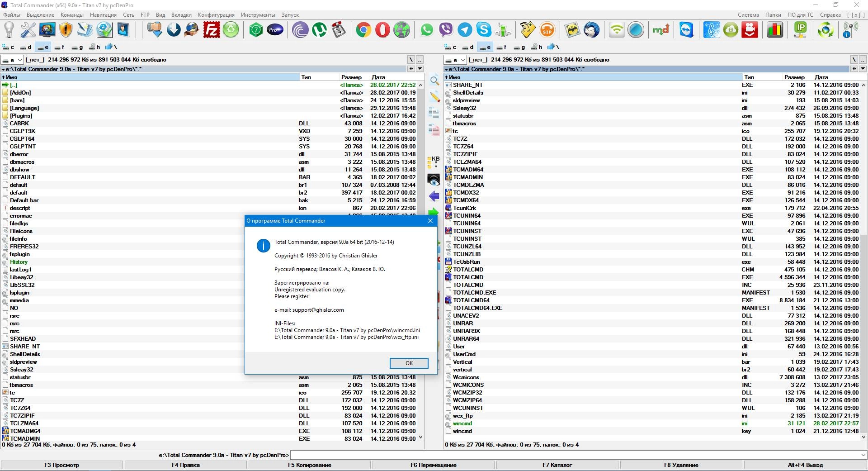Open the right panel drive selection combo box
Image resolution: width=868 pixels, height=471 pixels.
pos(455,60)
